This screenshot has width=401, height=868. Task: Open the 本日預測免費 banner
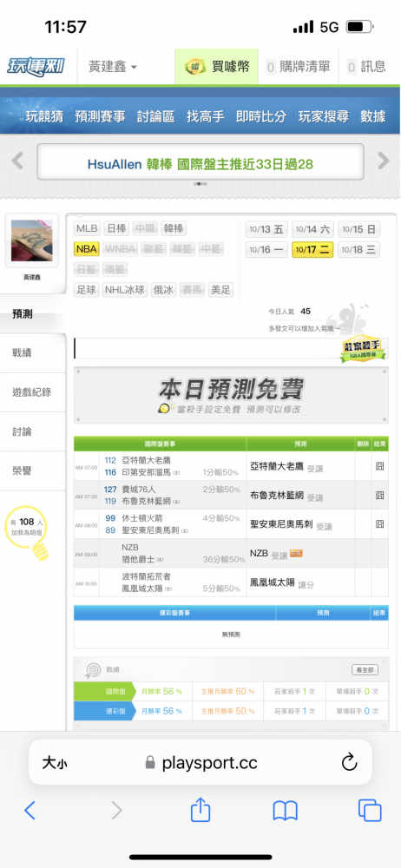pyautogui.click(x=231, y=395)
